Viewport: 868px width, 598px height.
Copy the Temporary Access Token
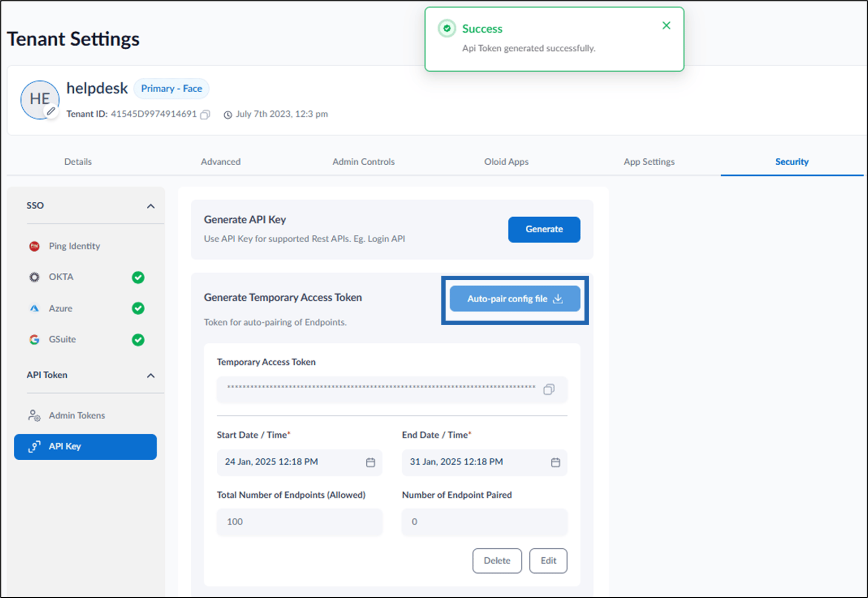click(x=549, y=389)
